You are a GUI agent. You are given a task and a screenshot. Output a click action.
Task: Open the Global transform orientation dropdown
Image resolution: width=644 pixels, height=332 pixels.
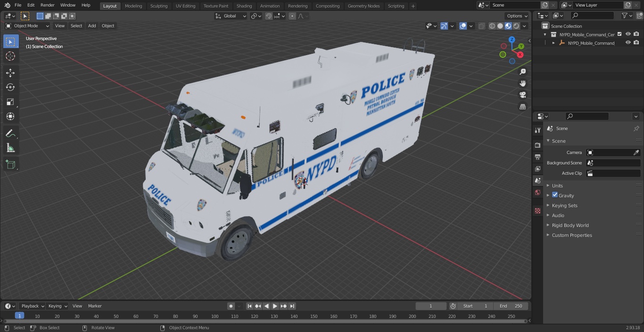(231, 16)
